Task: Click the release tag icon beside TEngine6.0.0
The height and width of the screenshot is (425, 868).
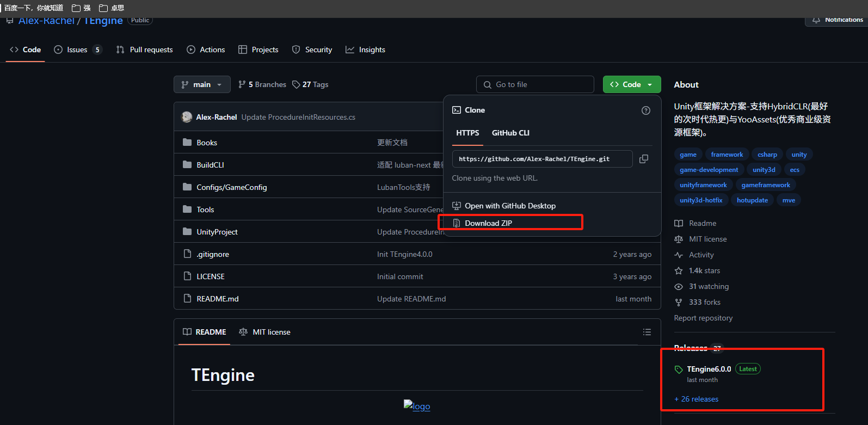Action: 679,369
